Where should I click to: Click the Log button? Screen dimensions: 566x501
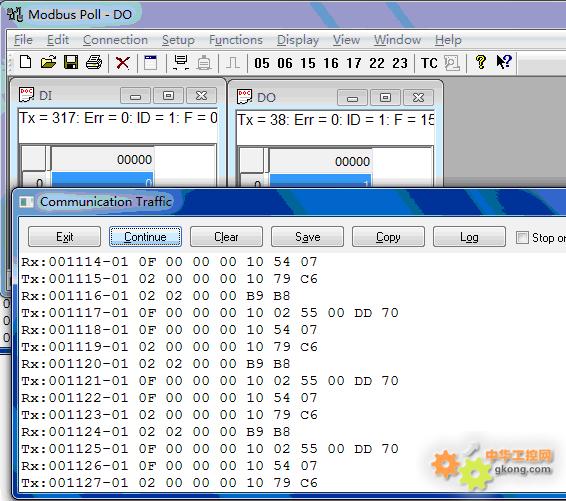click(469, 237)
